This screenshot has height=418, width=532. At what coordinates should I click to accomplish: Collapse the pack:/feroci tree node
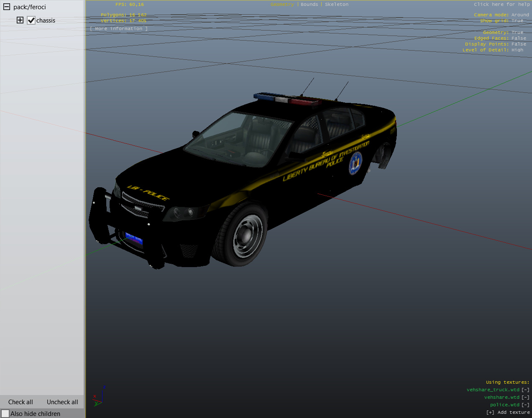7,7
